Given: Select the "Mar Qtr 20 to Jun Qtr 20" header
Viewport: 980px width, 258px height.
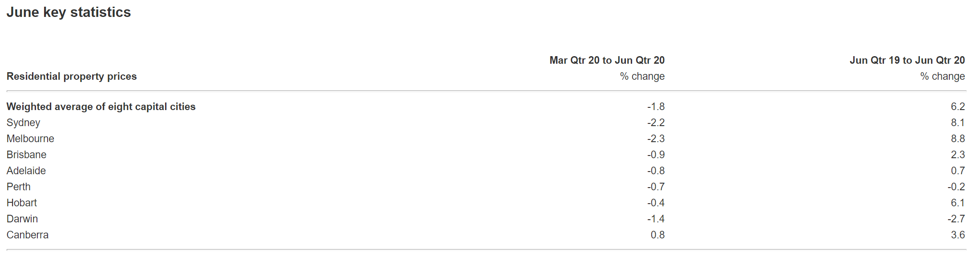Looking at the screenshot, I should click(607, 60).
